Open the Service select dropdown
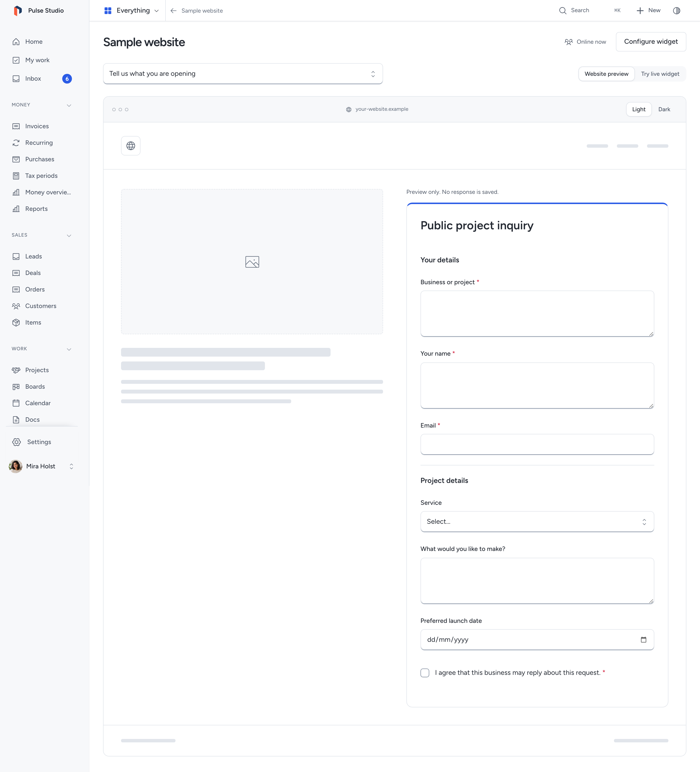This screenshot has height=772, width=700. [x=537, y=522]
